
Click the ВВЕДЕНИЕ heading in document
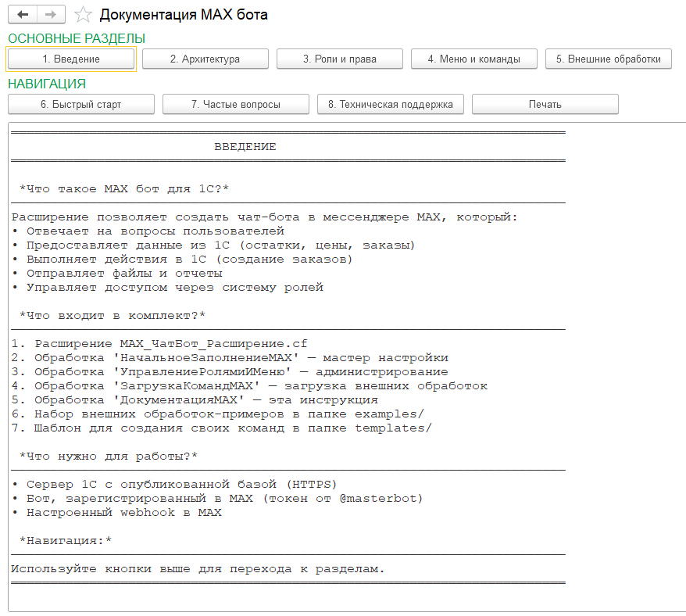[x=245, y=147]
